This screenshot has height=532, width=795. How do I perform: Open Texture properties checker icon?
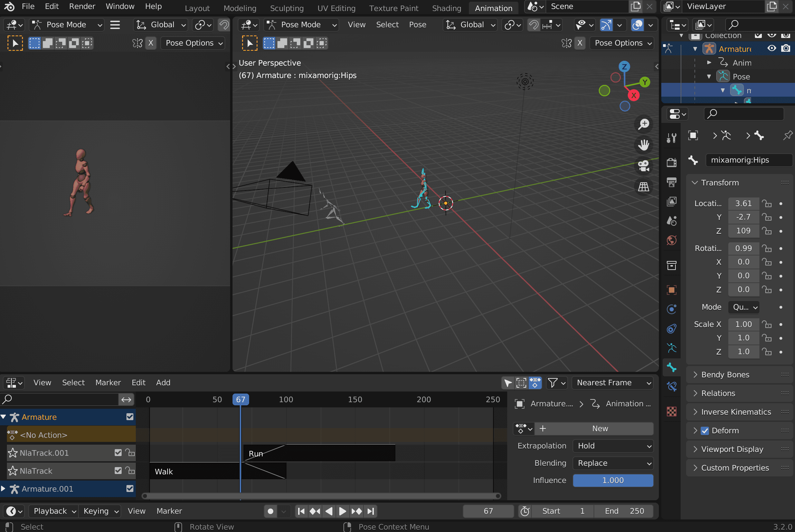pos(671,411)
